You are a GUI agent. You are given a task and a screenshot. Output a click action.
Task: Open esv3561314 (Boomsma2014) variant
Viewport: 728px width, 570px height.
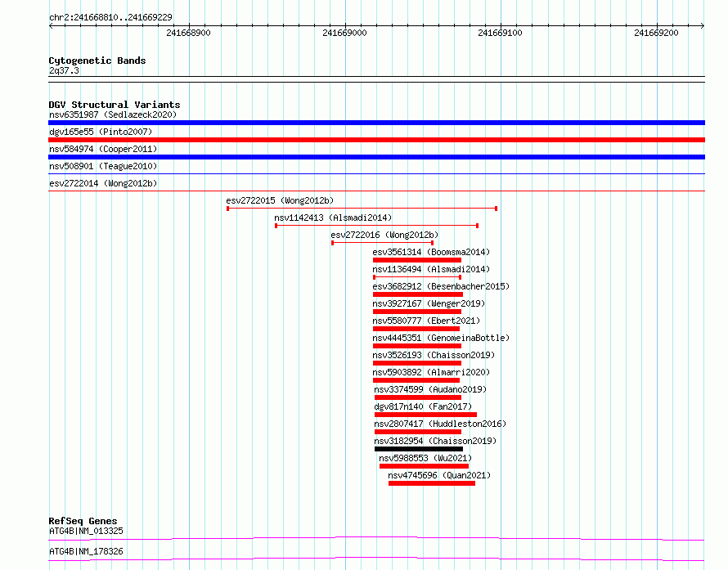pyautogui.click(x=431, y=252)
